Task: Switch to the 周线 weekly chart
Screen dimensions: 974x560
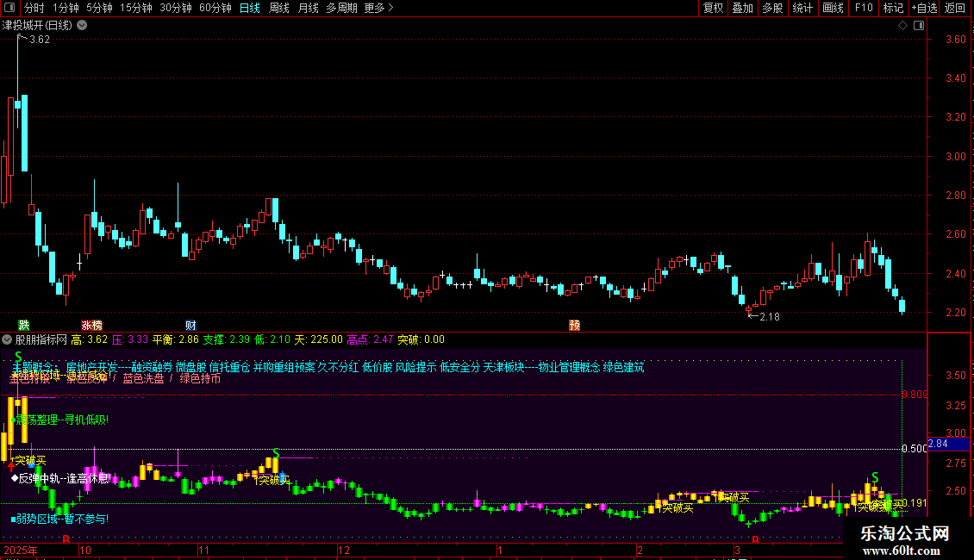Action: click(279, 9)
